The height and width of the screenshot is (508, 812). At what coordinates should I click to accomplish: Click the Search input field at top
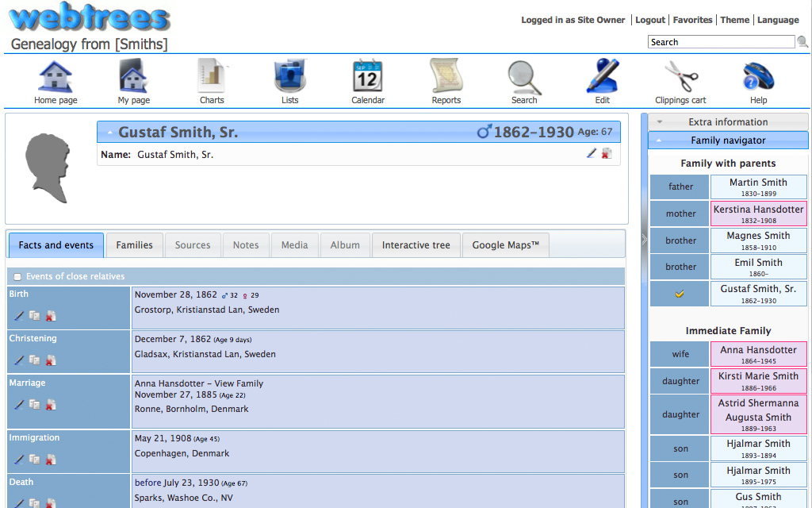(720, 42)
